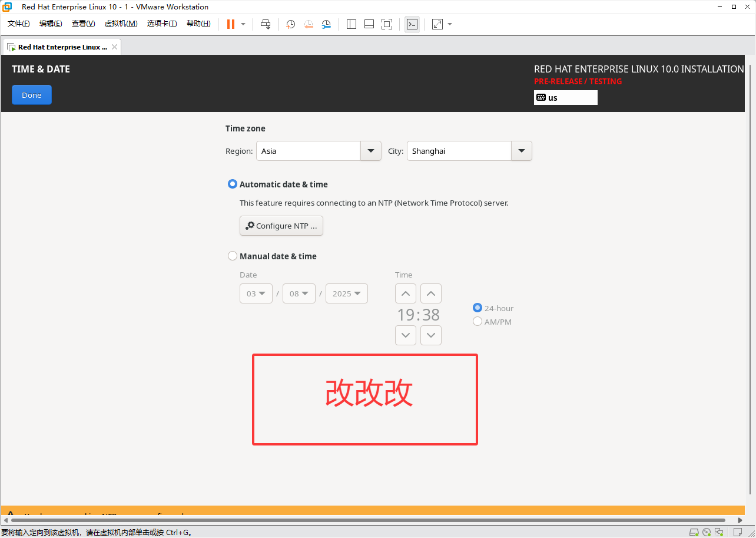The width and height of the screenshot is (756, 538).
Task: Open the 查看(V) menu
Action: [83, 24]
